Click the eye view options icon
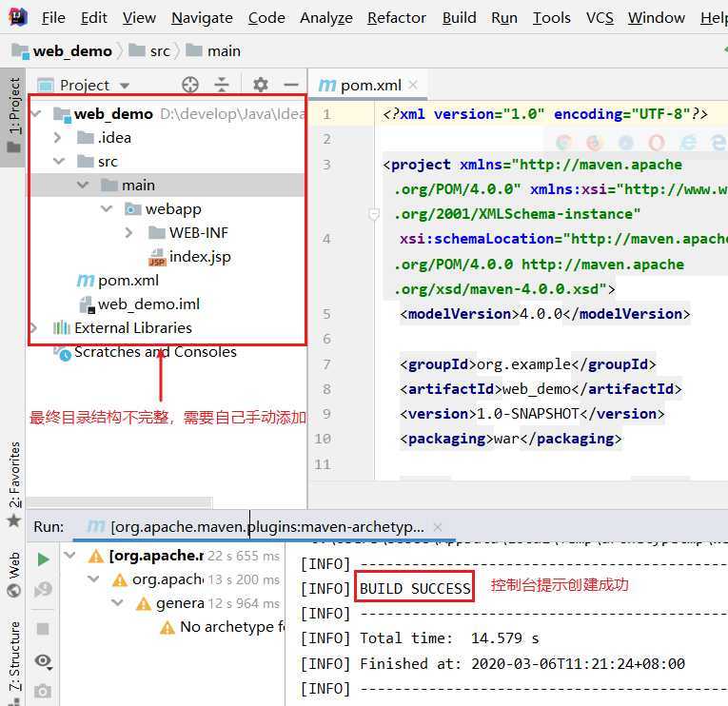This screenshot has width=728, height=706. (43, 660)
